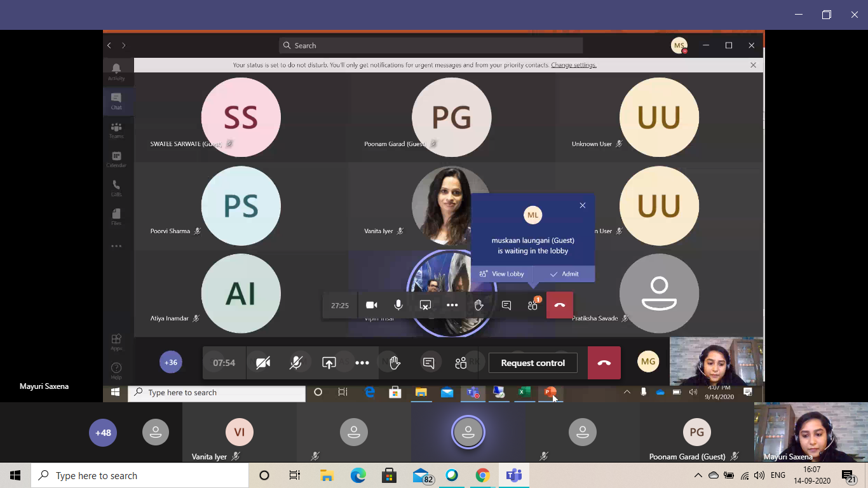Image resolution: width=868 pixels, height=488 pixels.
Task: Admit muskaan laungani from the lobby
Action: [x=564, y=274]
